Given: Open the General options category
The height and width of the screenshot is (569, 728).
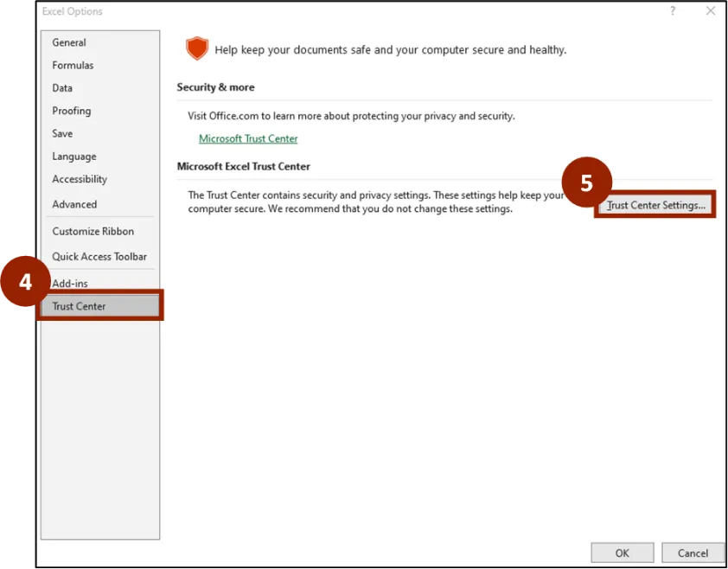Looking at the screenshot, I should (69, 42).
